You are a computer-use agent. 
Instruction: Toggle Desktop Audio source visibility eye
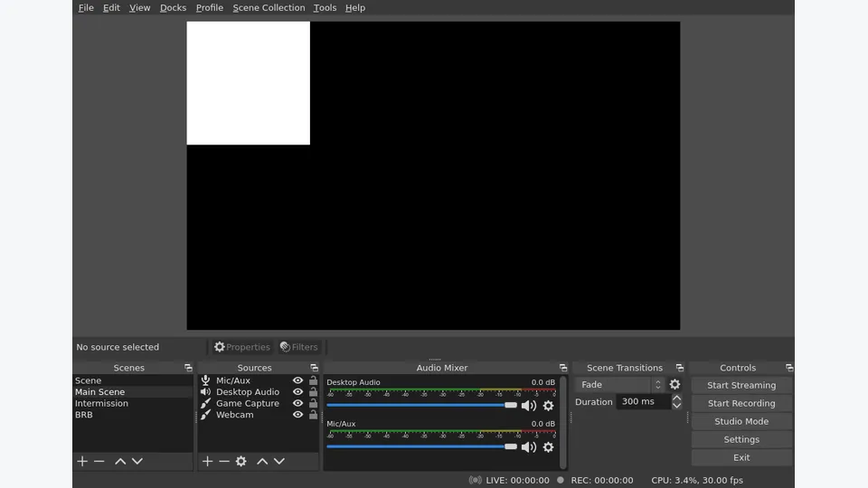297,391
